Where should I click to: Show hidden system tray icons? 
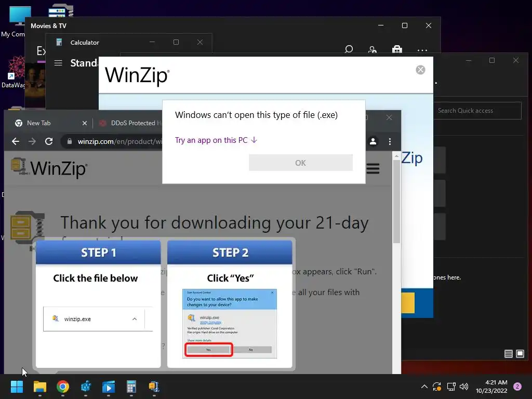pyautogui.click(x=424, y=387)
